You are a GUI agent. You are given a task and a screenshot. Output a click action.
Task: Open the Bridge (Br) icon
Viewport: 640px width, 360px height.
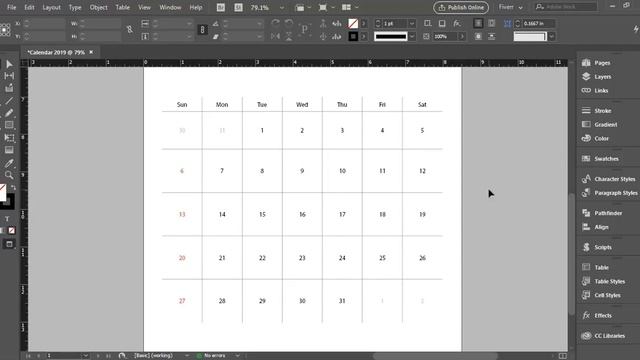point(221,7)
